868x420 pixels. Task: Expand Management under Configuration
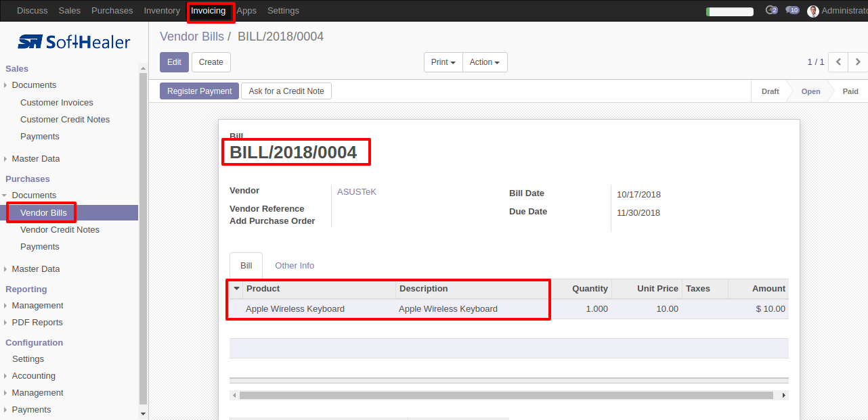click(x=37, y=393)
